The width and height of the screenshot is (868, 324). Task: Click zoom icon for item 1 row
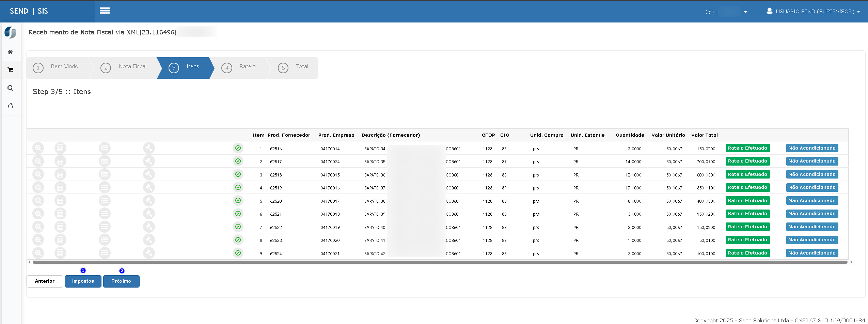[x=38, y=148]
